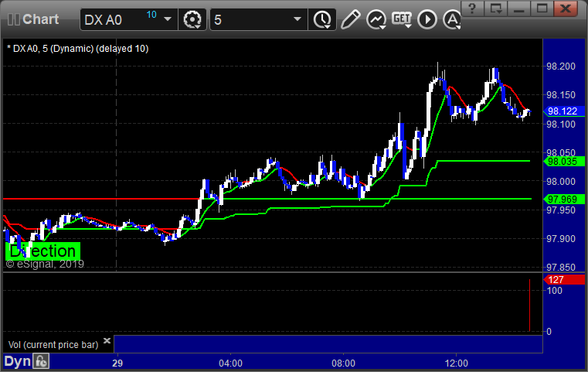Click the 08:00 time axis label
588x372 pixels.
pyautogui.click(x=344, y=363)
